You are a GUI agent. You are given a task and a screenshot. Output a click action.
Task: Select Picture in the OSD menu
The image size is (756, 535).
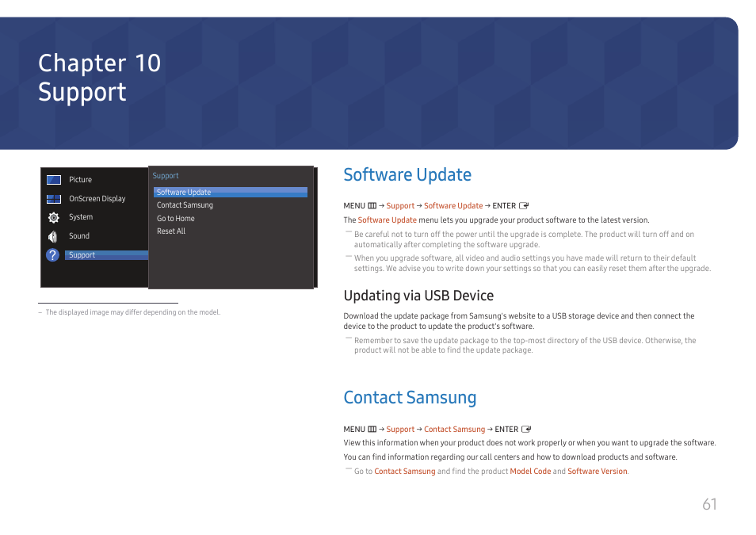click(80, 179)
